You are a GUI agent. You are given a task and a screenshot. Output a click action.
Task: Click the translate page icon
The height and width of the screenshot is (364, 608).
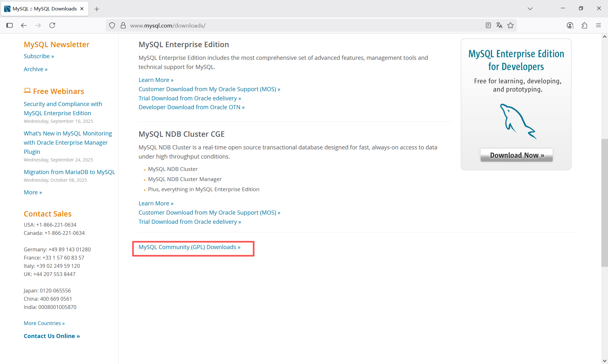(499, 25)
